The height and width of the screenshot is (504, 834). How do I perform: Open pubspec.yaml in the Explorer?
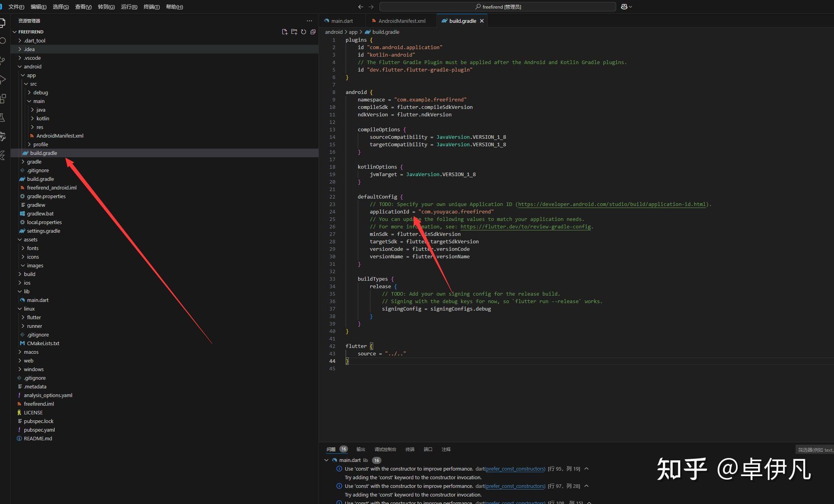point(39,430)
